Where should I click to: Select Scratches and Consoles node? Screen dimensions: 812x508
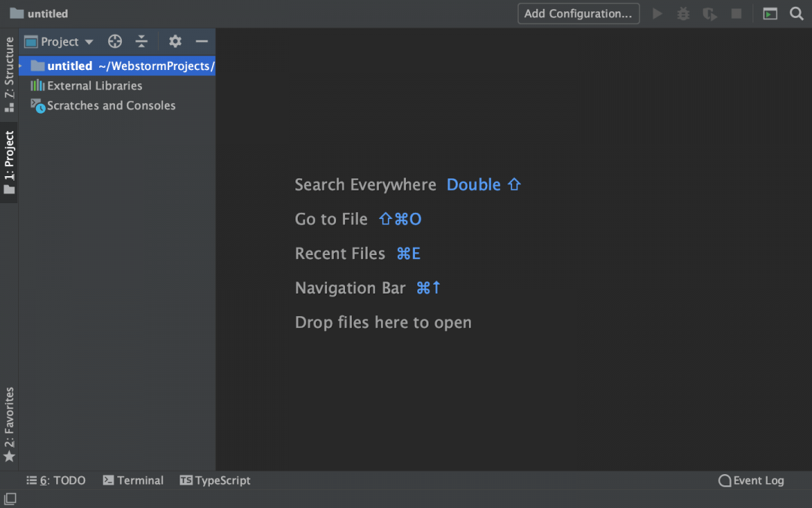(111, 105)
